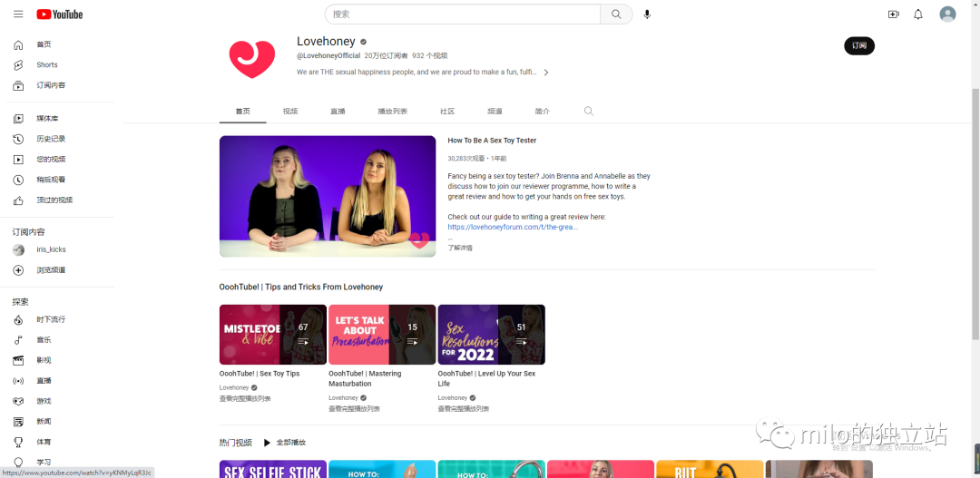The image size is (980, 478).
Task: Open the How To Be A Sex Toy Tester title
Action: tap(492, 141)
